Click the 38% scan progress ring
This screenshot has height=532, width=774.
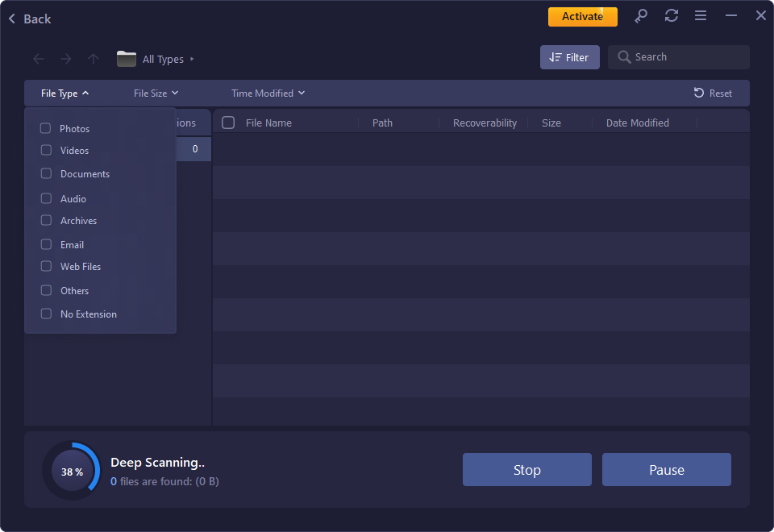point(73,469)
